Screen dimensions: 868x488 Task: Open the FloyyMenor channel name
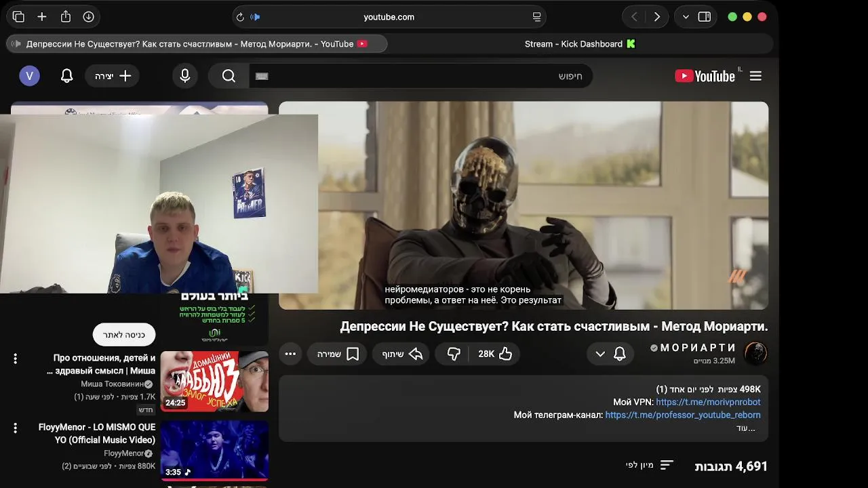click(123, 453)
